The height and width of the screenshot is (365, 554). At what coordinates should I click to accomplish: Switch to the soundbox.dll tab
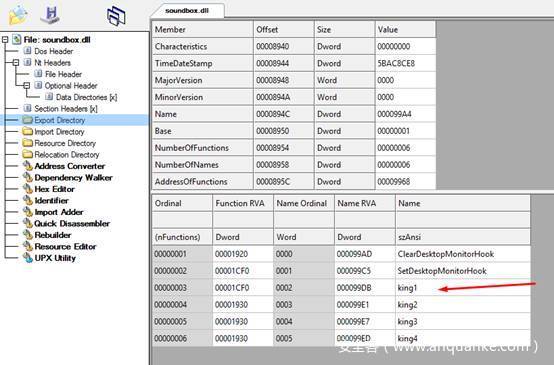[x=187, y=11]
